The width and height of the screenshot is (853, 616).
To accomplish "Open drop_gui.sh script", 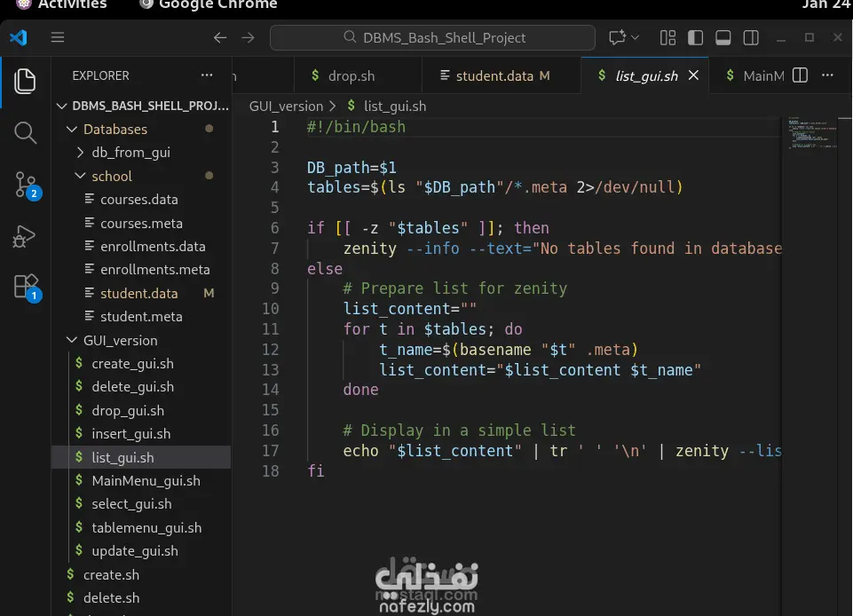I will 143,410.
